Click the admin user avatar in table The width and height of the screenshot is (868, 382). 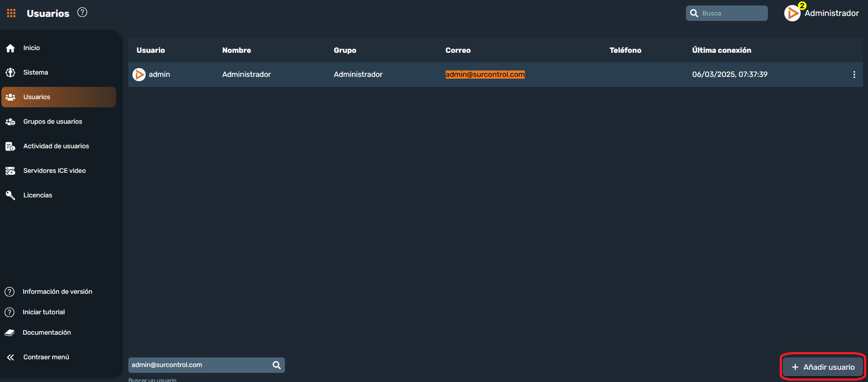point(139,74)
